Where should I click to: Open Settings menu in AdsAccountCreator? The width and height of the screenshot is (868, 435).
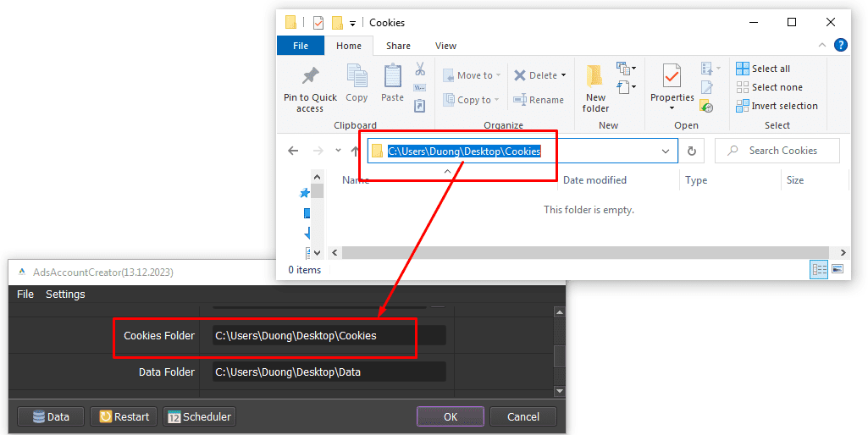coord(65,295)
